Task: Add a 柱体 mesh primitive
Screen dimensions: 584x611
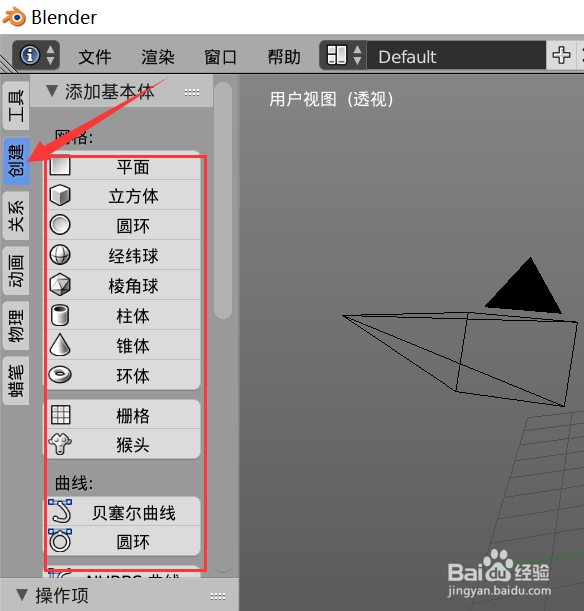Action: click(x=123, y=315)
